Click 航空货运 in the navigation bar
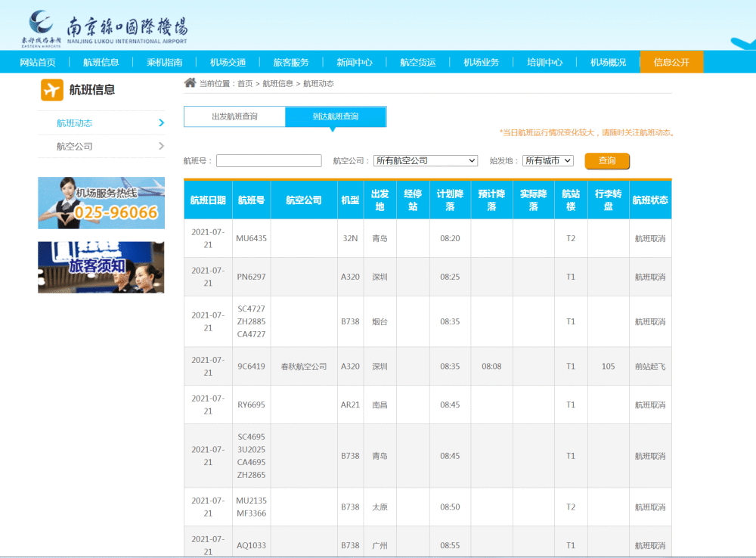Screen dimensions: 756x558 tap(418, 62)
